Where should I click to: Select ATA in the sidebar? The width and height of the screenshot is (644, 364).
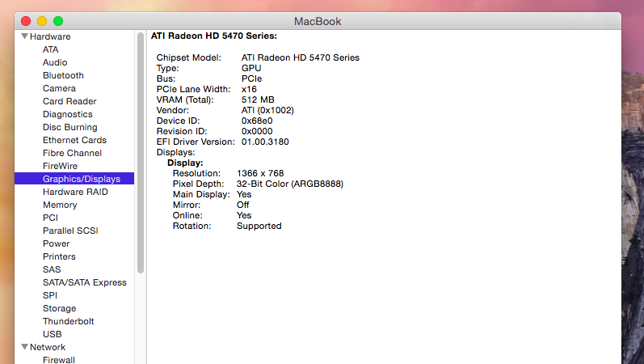tap(50, 49)
